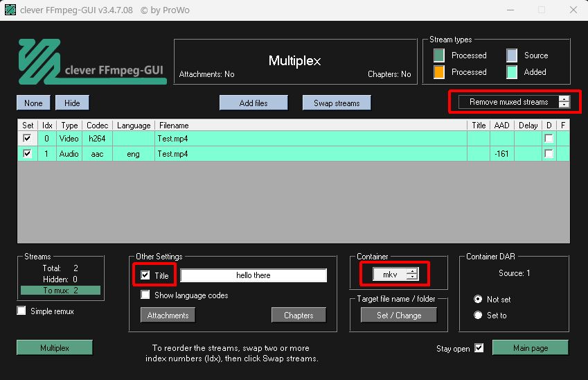
Task: Click the green Multiplex button
Action: (x=55, y=347)
